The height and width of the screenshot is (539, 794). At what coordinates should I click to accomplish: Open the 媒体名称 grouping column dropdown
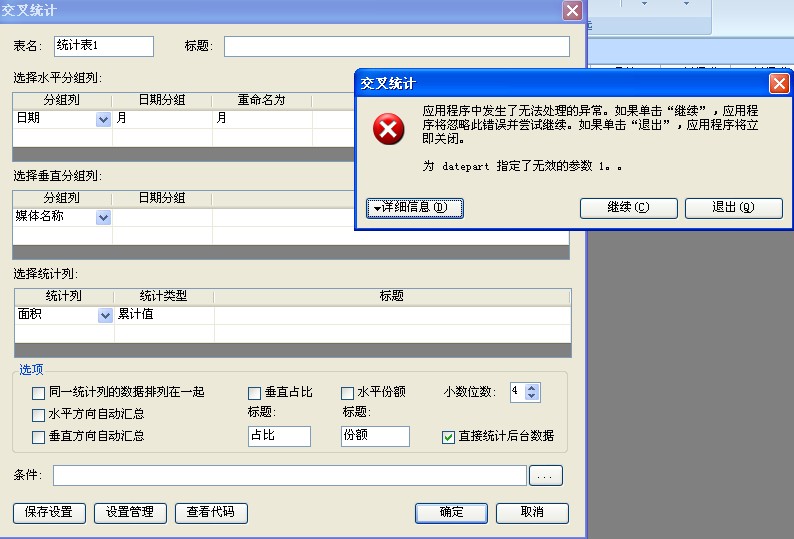click(x=103, y=218)
